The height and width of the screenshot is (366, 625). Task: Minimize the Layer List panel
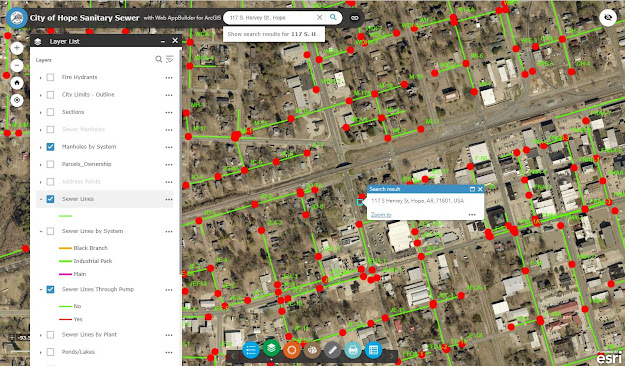[163, 41]
